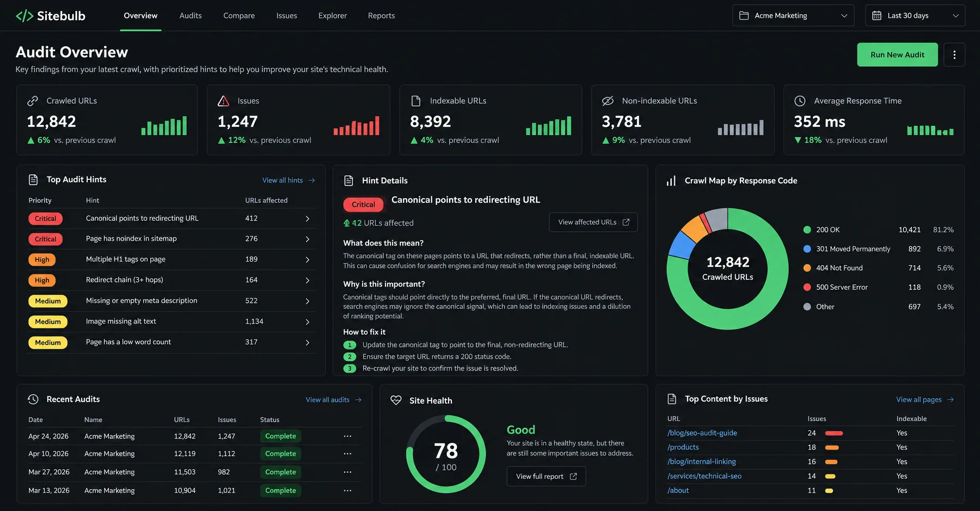Click the Average Response Time clock icon
Image resolution: width=980 pixels, height=511 pixels.
[x=800, y=101]
